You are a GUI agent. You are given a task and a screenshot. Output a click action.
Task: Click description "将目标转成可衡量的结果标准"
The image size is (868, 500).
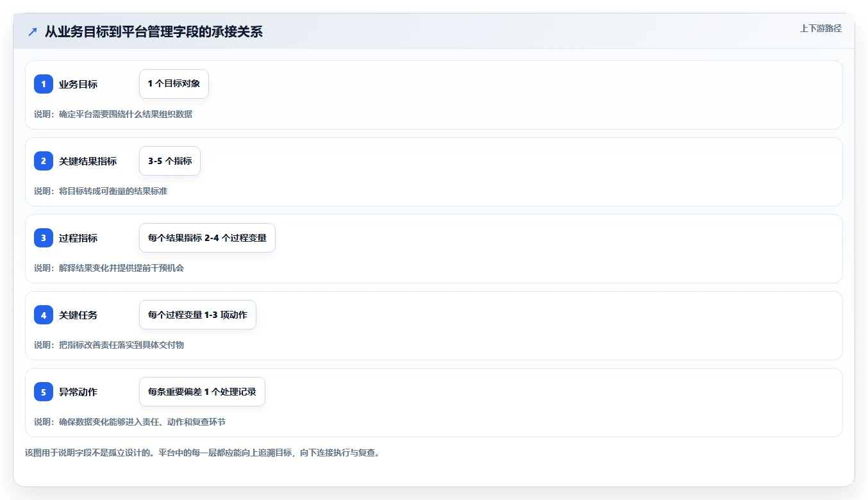tap(113, 191)
